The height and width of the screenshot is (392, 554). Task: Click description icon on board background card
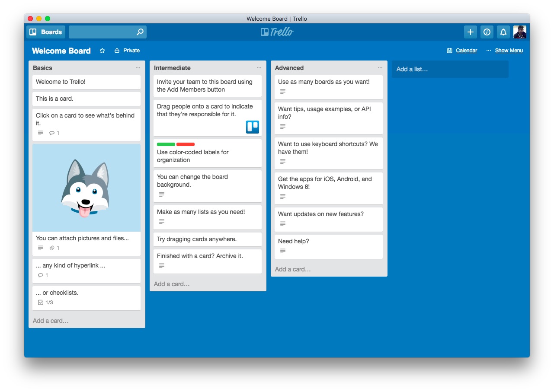pos(162,194)
